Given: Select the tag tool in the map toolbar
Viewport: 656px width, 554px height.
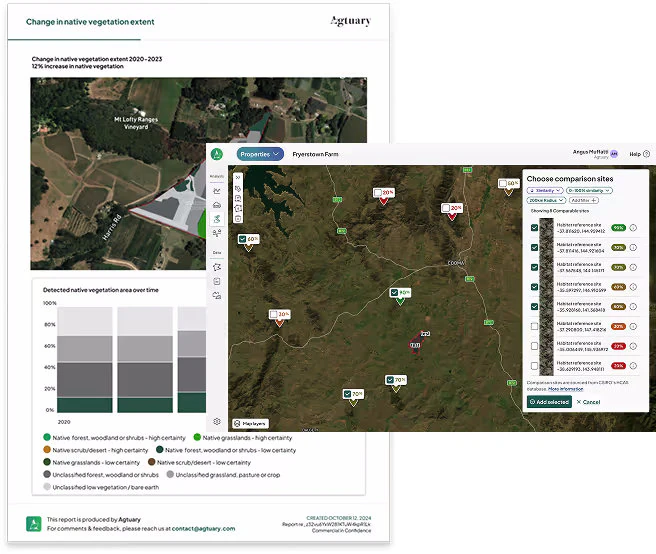Looking at the screenshot, I should coord(238,189).
